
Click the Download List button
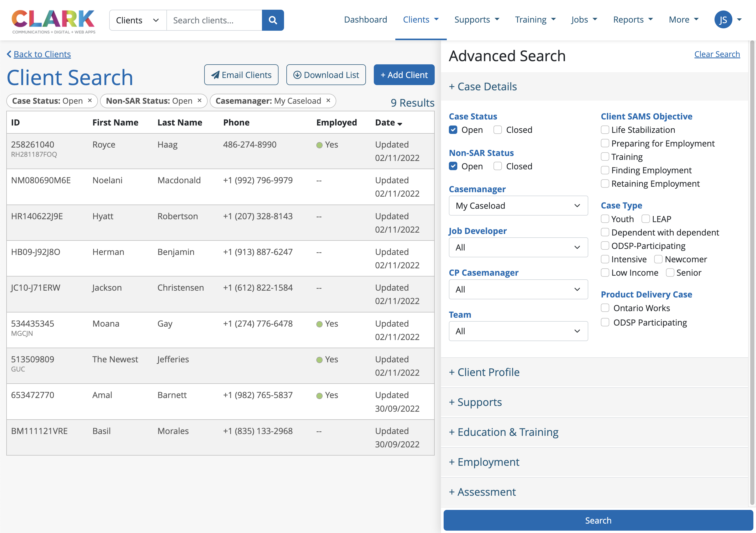(326, 75)
